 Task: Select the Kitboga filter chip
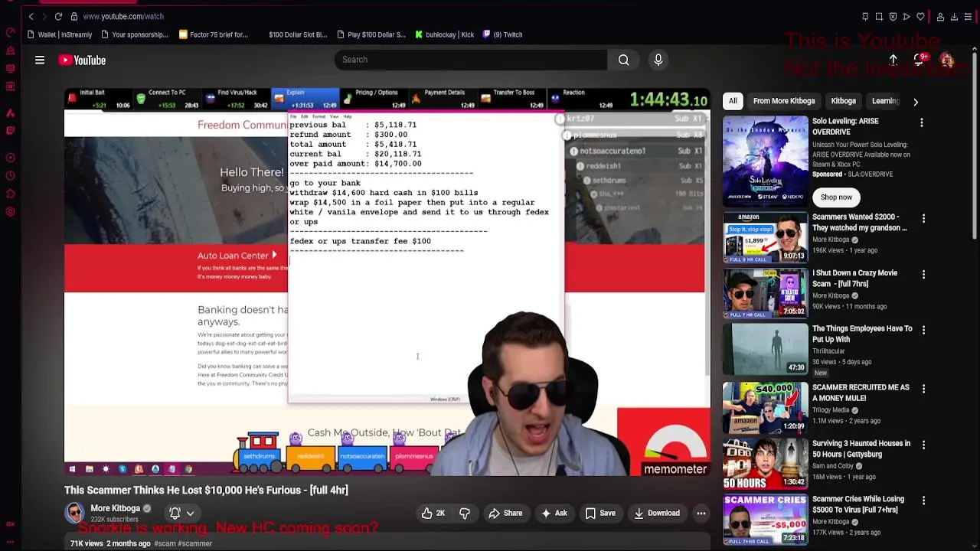point(844,101)
